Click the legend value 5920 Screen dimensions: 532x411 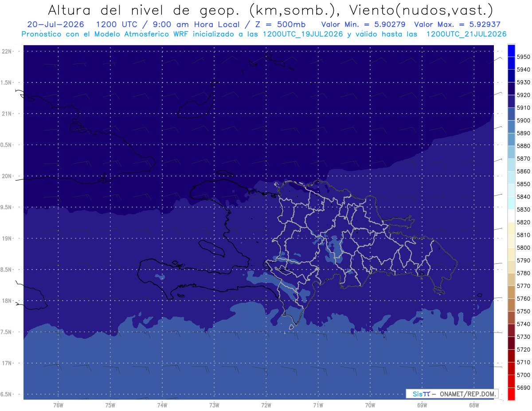(x=523, y=95)
